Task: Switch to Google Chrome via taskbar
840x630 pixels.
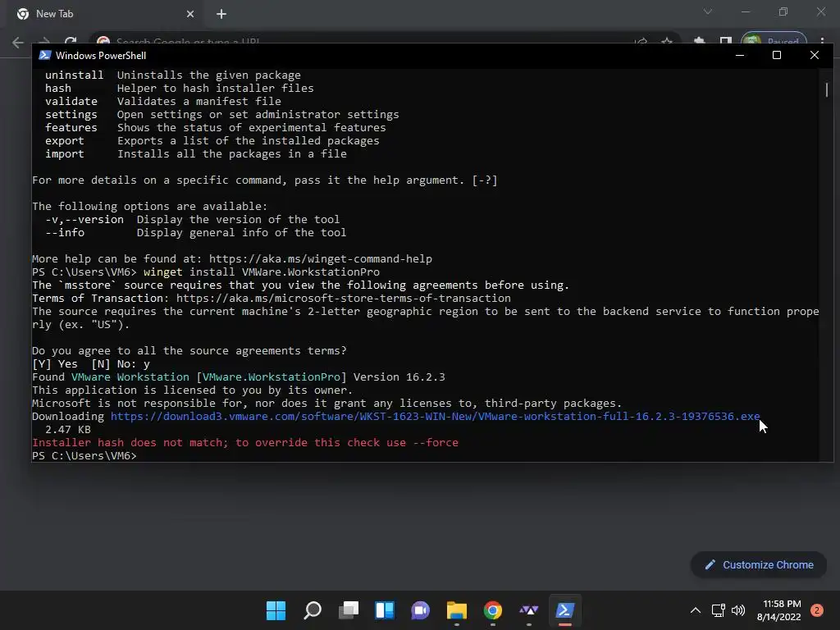Action: pos(493,610)
